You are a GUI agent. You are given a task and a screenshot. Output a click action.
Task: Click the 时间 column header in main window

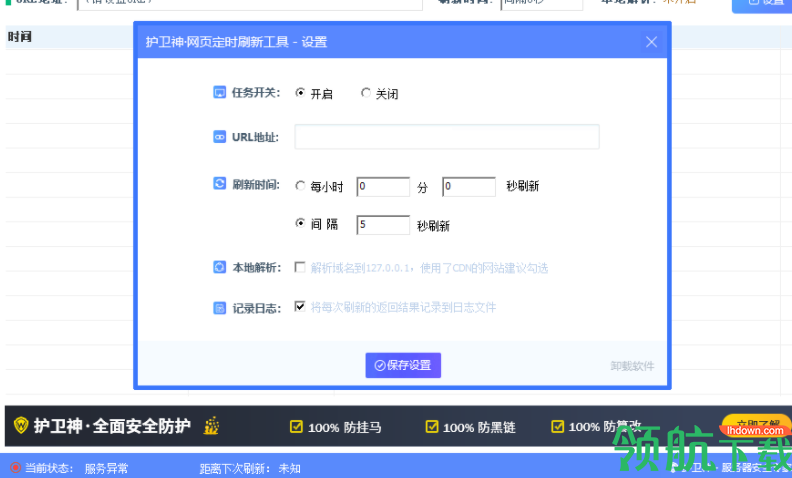point(20,36)
